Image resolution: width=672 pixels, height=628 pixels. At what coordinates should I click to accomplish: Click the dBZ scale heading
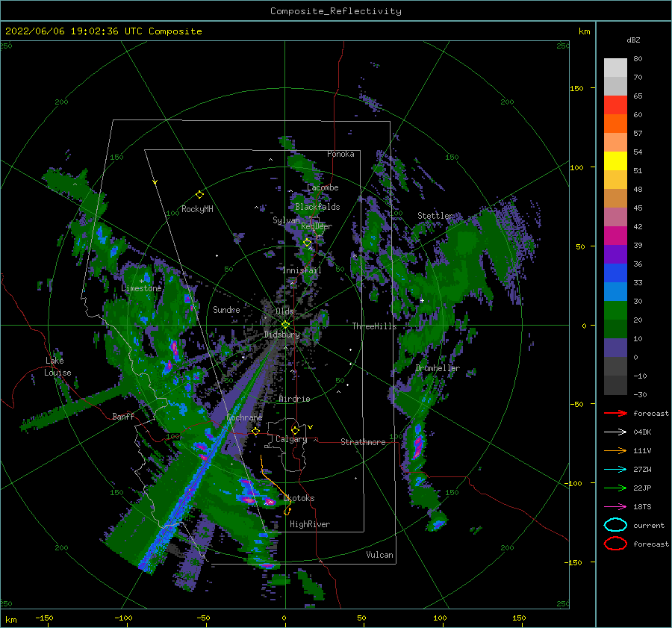[633, 40]
